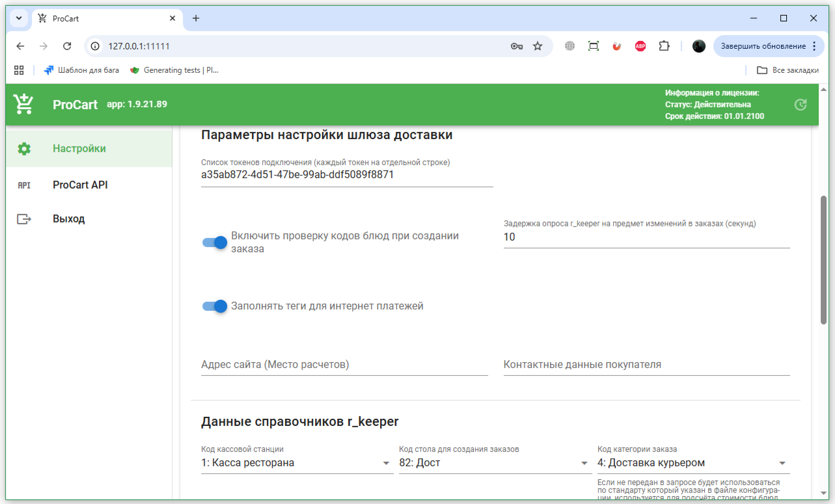Toggle dish code check on order creation

(214, 243)
